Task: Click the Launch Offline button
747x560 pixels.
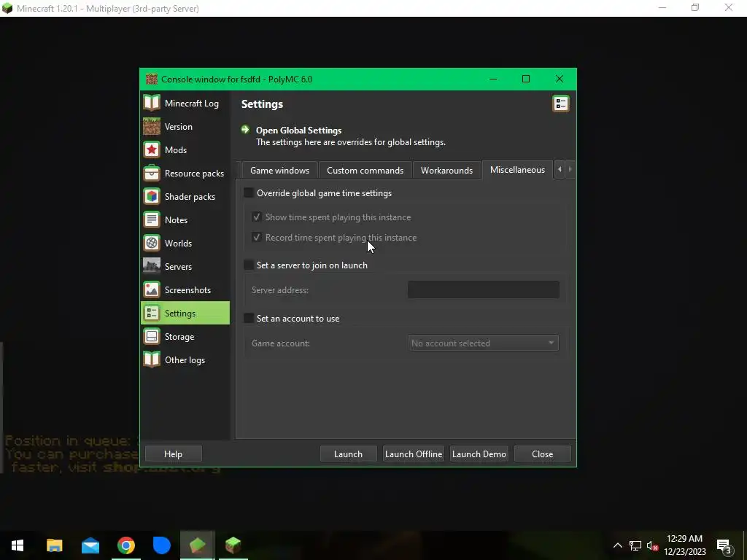Action: [414, 454]
